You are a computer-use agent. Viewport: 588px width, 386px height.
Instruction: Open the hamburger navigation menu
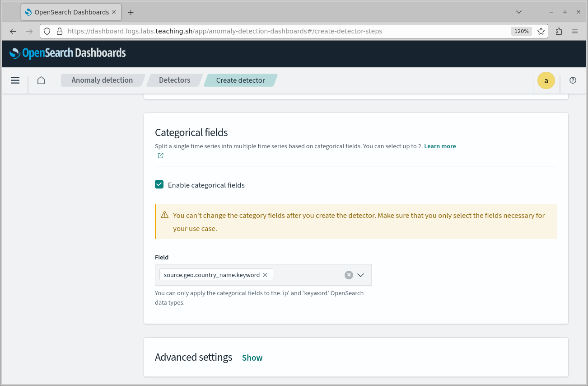pos(15,80)
